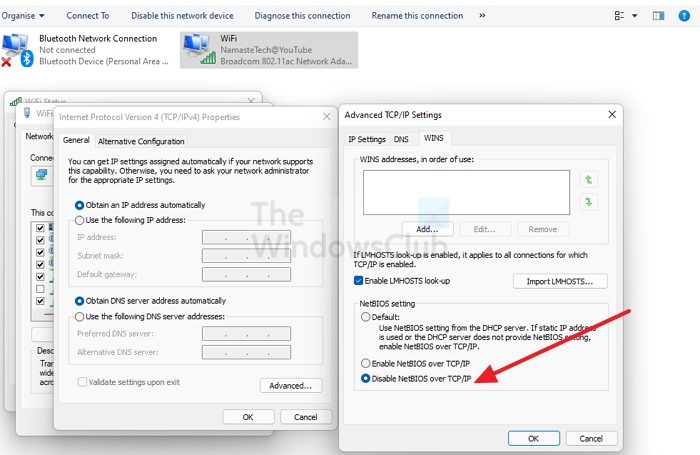Click Connect To in toolbar
The image size is (700, 455).
click(x=88, y=16)
